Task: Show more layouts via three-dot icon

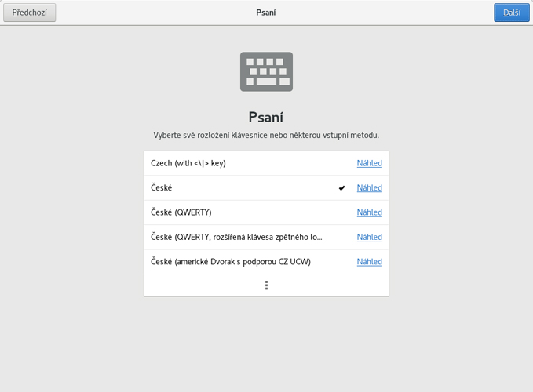Action: [x=266, y=285]
